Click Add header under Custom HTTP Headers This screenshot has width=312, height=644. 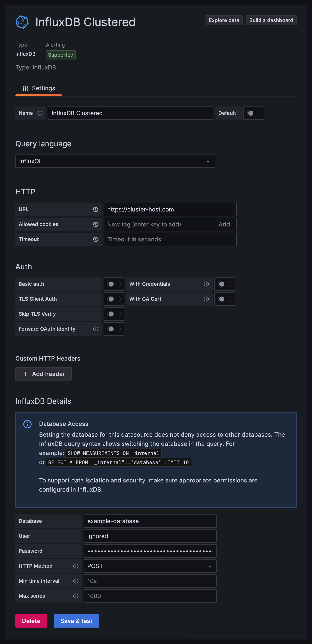[x=43, y=374]
